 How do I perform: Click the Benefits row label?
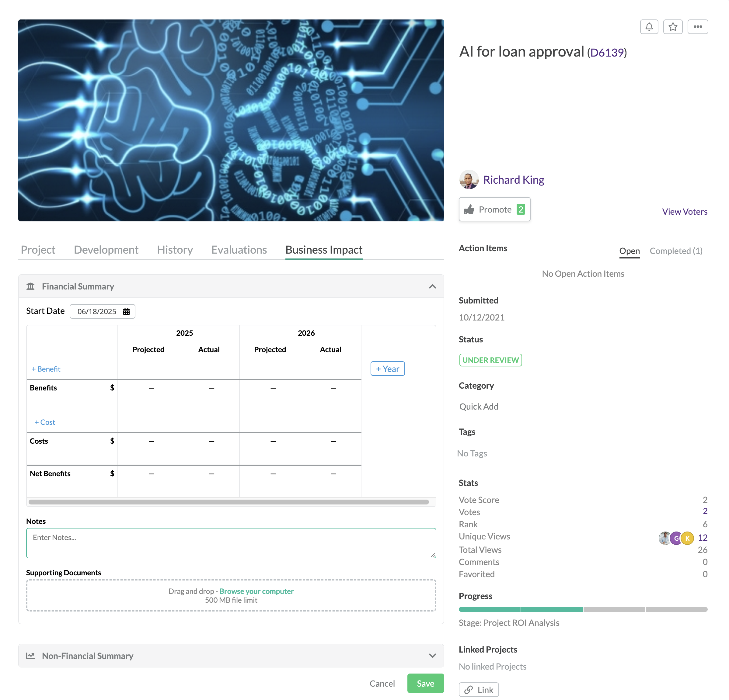click(x=44, y=388)
